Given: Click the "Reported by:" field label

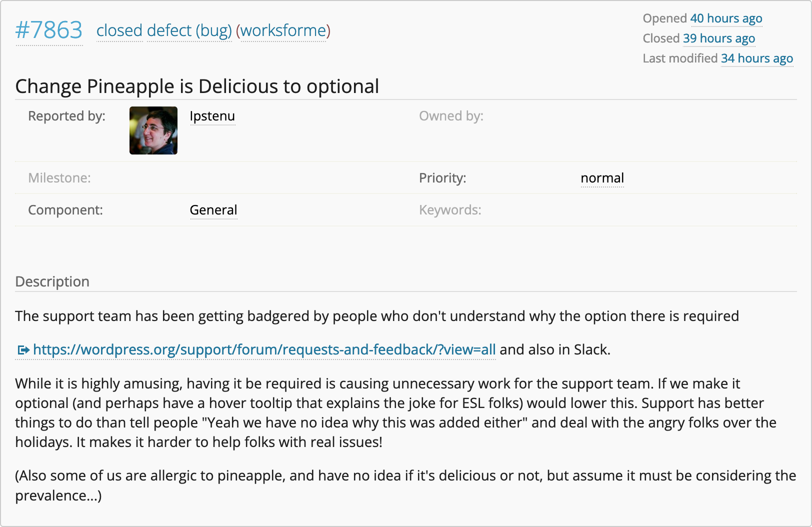Looking at the screenshot, I should tap(66, 116).
